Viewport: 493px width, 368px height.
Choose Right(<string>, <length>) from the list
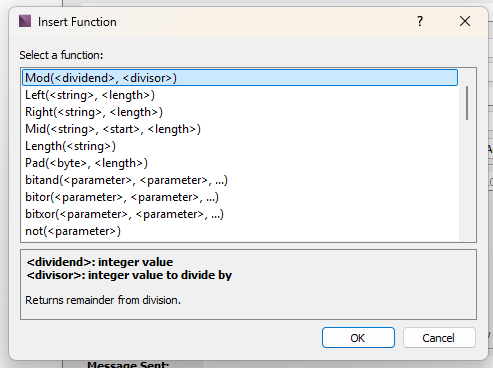pos(240,112)
